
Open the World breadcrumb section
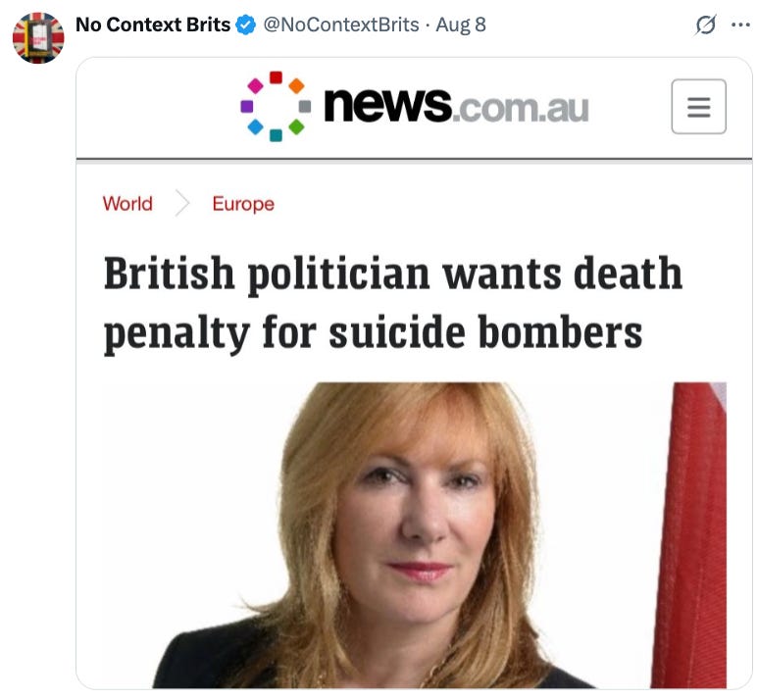pyautogui.click(x=127, y=204)
